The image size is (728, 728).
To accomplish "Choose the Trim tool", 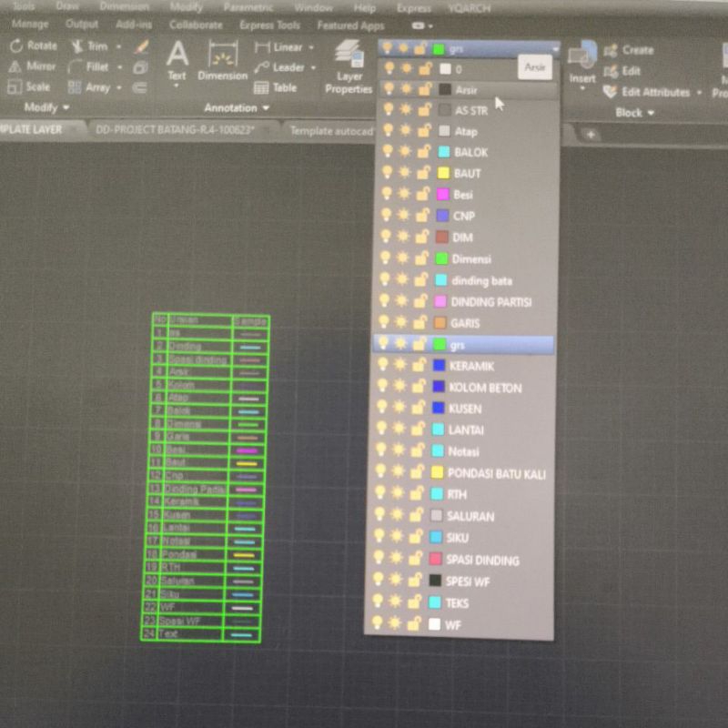I will [88, 46].
